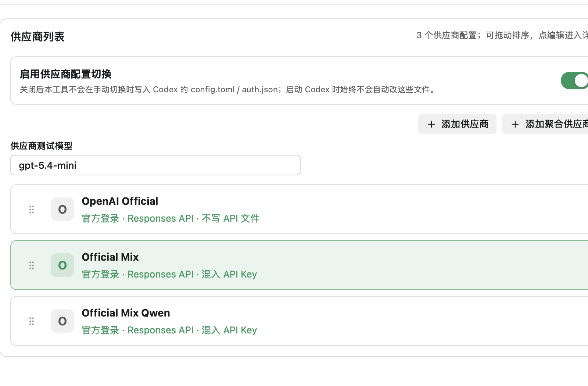Focus the 供应商测试模型 input field
This screenshot has width=588, height=386.
click(x=155, y=165)
